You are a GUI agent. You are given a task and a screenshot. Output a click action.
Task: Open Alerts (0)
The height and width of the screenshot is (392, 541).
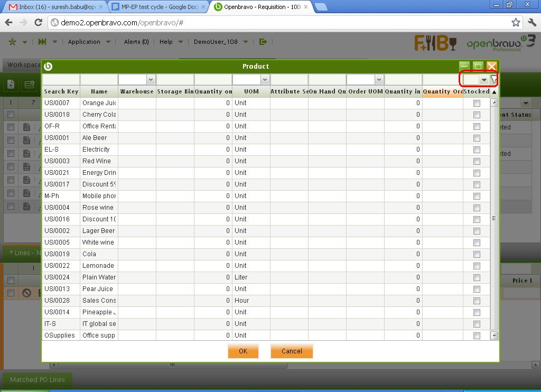click(x=136, y=42)
